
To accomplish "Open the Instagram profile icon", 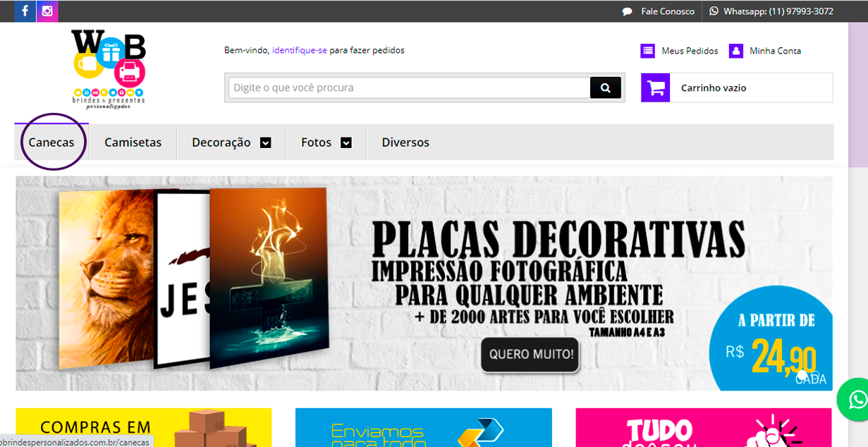I will point(47,11).
